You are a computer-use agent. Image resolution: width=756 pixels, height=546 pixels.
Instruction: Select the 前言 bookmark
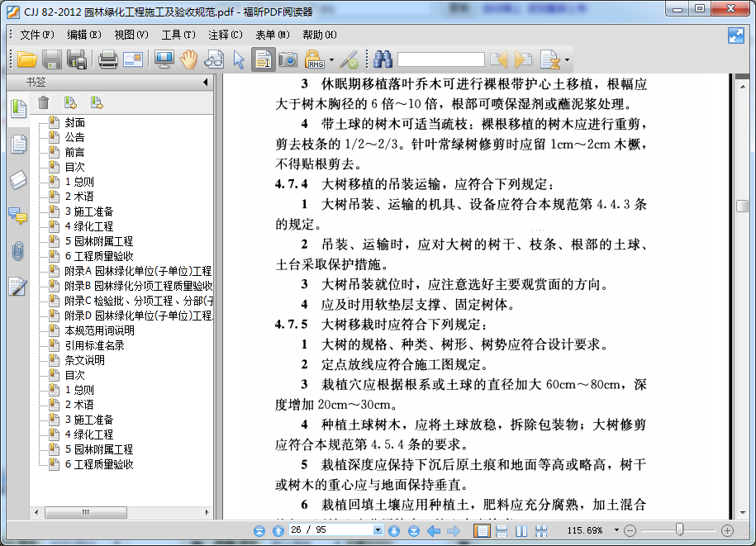point(74,152)
